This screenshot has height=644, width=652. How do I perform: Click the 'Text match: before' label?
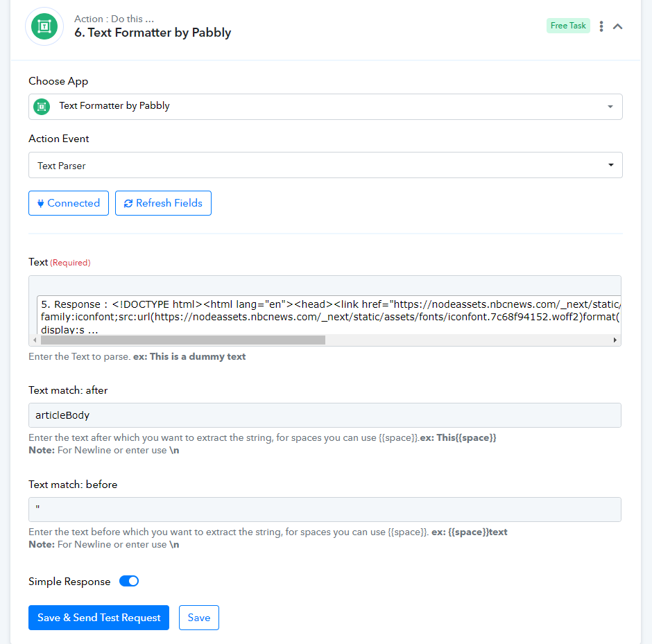[x=73, y=485]
